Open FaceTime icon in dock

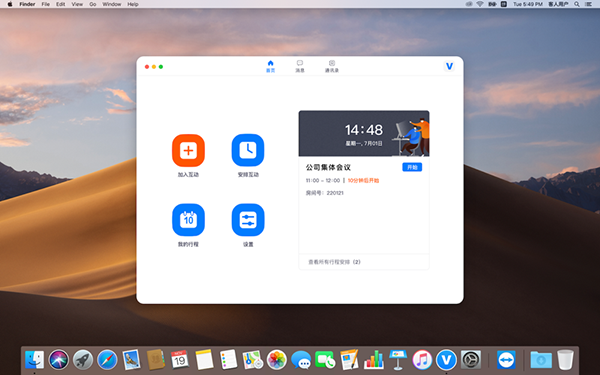tap(325, 360)
